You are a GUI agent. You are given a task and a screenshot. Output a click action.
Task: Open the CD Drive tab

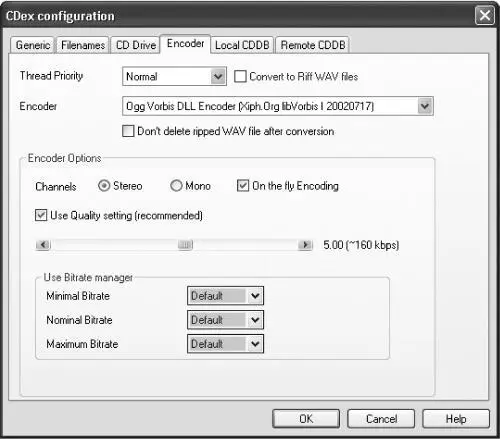[136, 45]
